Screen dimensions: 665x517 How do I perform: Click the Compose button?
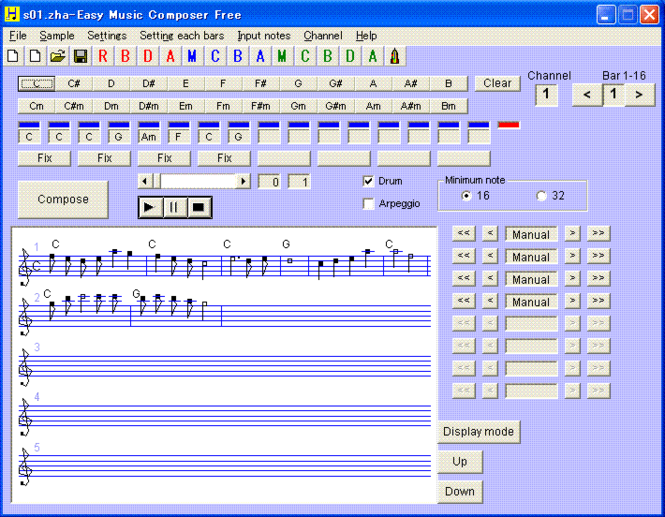pos(63,199)
